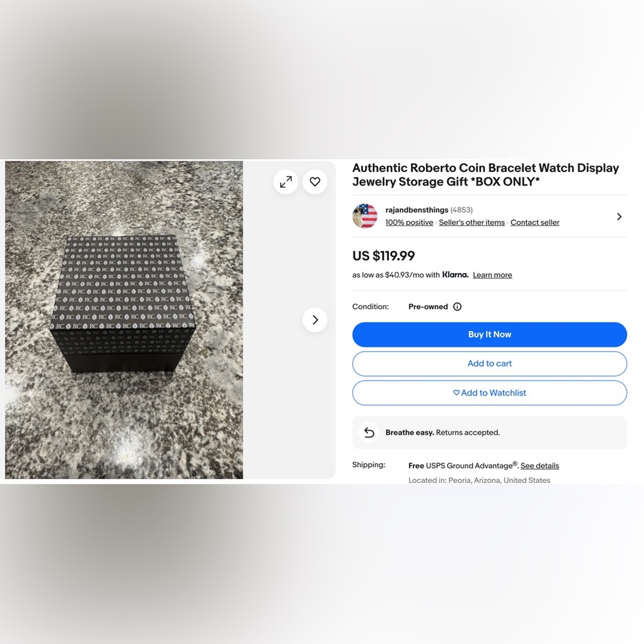Open the 100% positive feedback link

[x=409, y=222]
